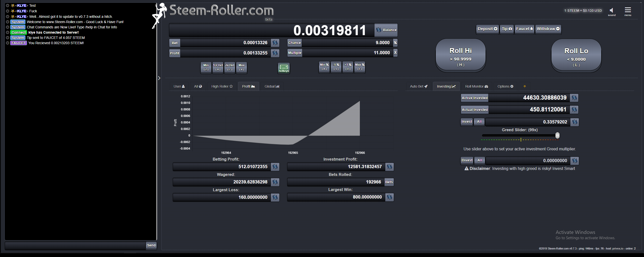
Task: Click the Tip button
Action: pyautogui.click(x=507, y=29)
